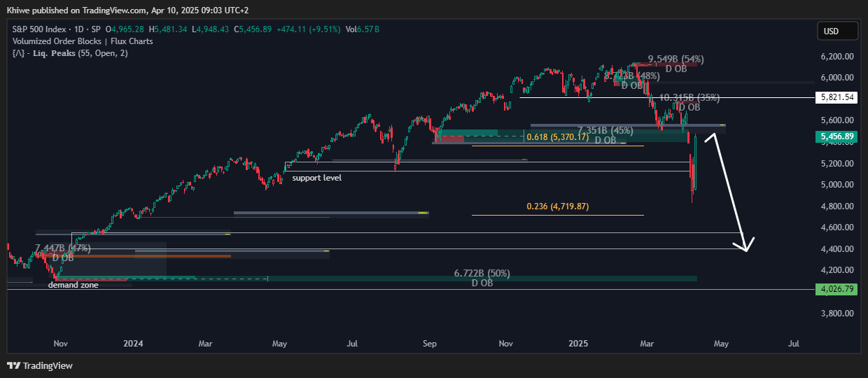Click the 2024 label on the time axis
Screen dimensions: 868x378
point(133,344)
